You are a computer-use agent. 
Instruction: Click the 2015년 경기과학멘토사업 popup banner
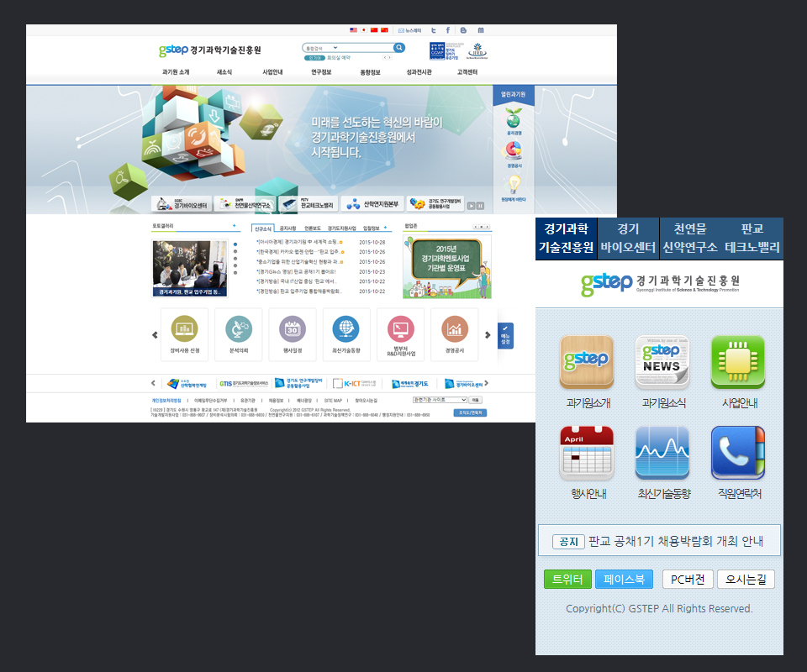coord(447,267)
